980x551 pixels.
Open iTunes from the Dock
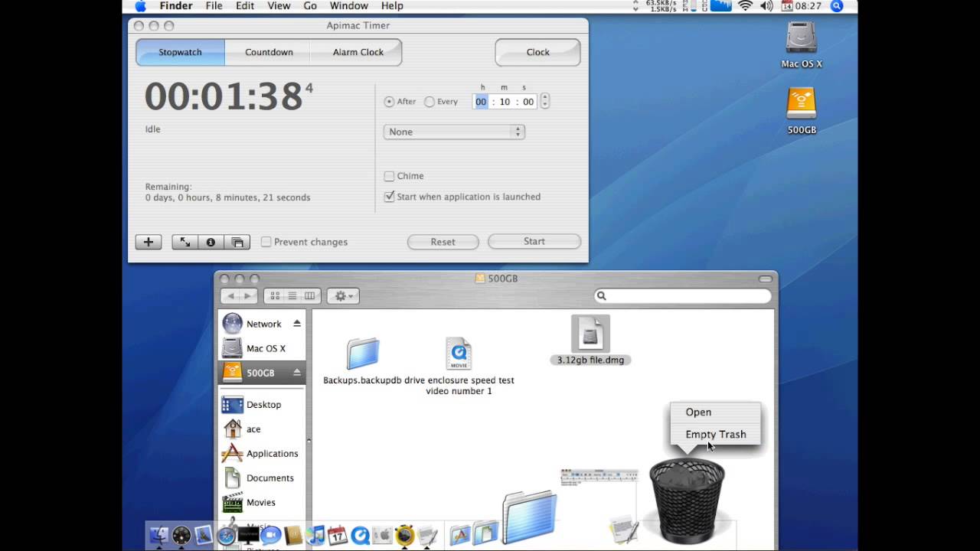[x=315, y=535]
